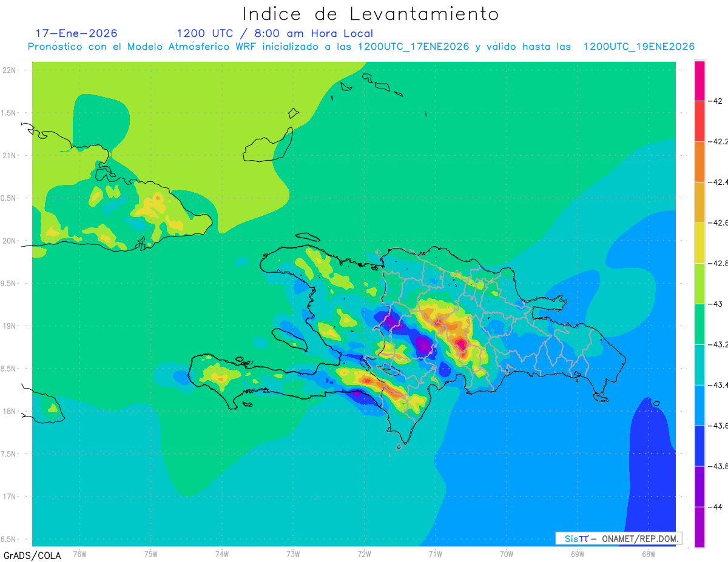Click the '76W' longitude label

pos(79,554)
